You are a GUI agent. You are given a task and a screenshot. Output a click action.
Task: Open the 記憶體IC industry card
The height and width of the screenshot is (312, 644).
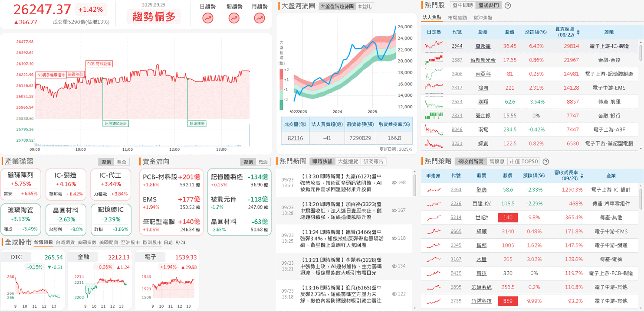[x=110, y=220]
